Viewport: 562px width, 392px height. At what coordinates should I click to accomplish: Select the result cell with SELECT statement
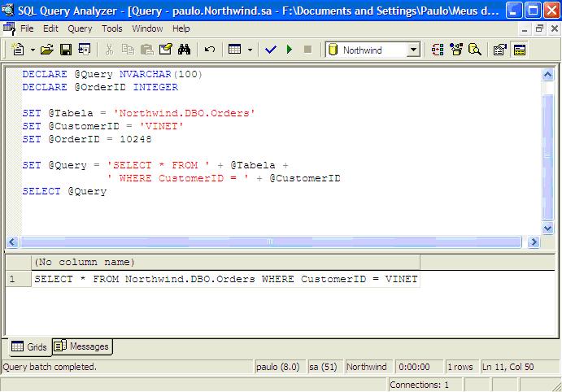(x=225, y=279)
